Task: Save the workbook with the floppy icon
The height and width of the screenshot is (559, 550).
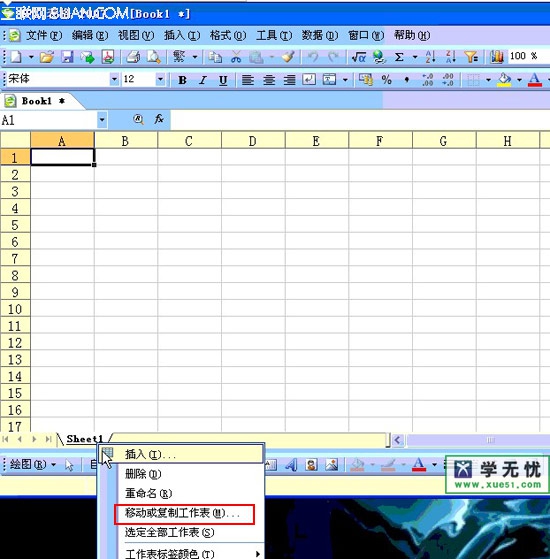Action: point(67,57)
